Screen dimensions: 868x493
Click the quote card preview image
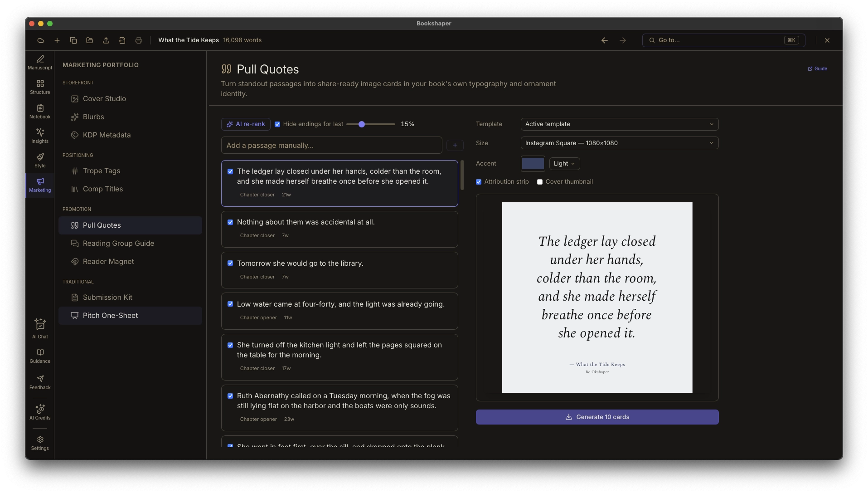[x=597, y=298]
